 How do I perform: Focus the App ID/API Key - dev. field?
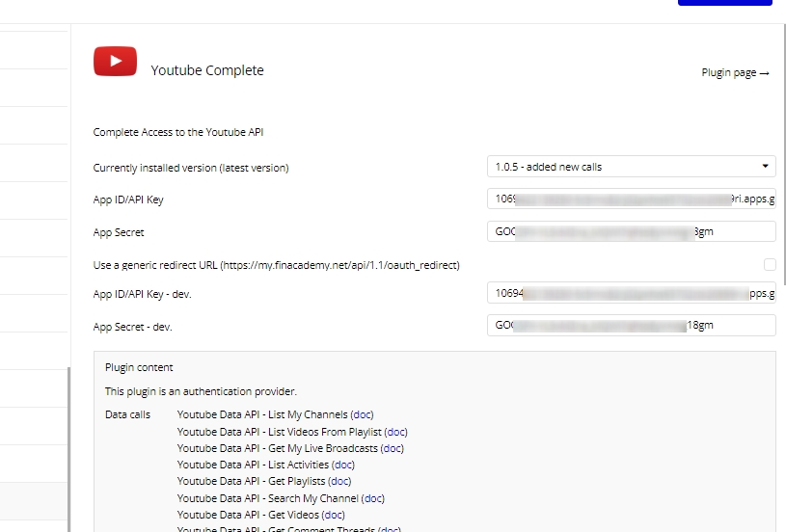631,293
